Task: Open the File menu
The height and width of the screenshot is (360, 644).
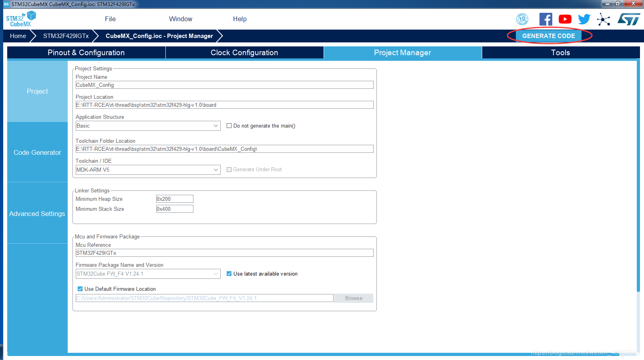Action: tap(110, 19)
